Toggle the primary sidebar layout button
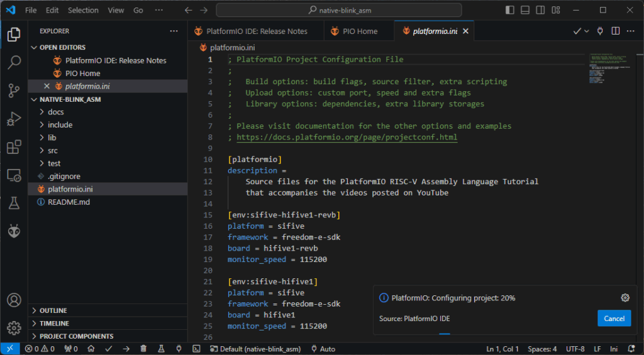The width and height of the screenshot is (644, 355). 509,11
